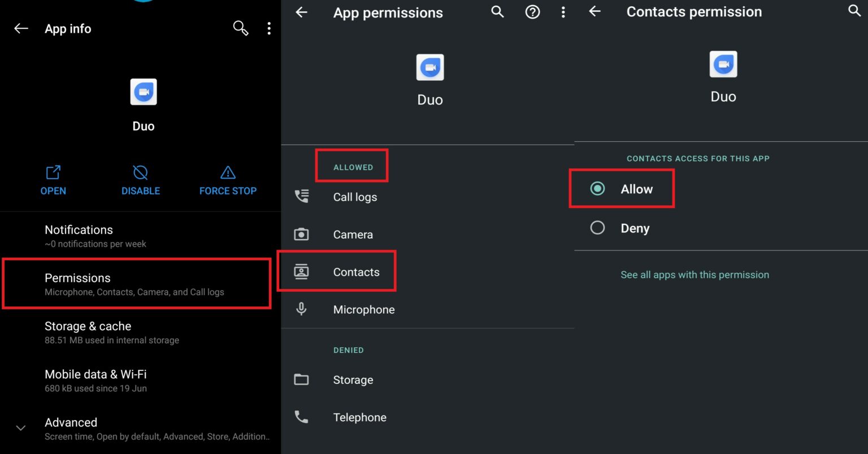Image resolution: width=868 pixels, height=454 pixels.
Task: Tap the Force Stop button
Action: [x=227, y=180]
